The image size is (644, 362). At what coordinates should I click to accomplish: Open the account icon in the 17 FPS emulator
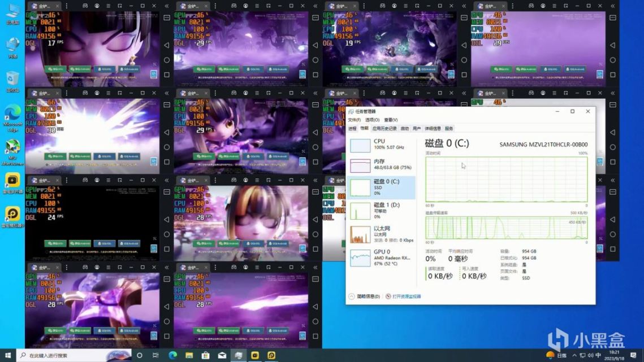pyautogui.click(x=97, y=6)
